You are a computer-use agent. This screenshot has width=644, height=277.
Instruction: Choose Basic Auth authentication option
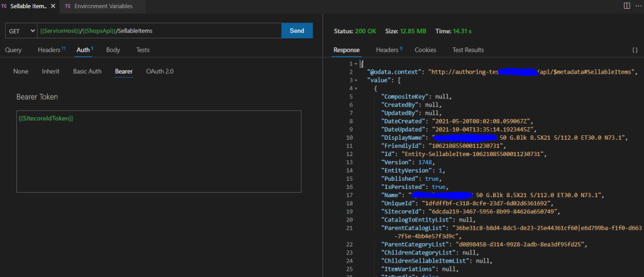point(87,71)
